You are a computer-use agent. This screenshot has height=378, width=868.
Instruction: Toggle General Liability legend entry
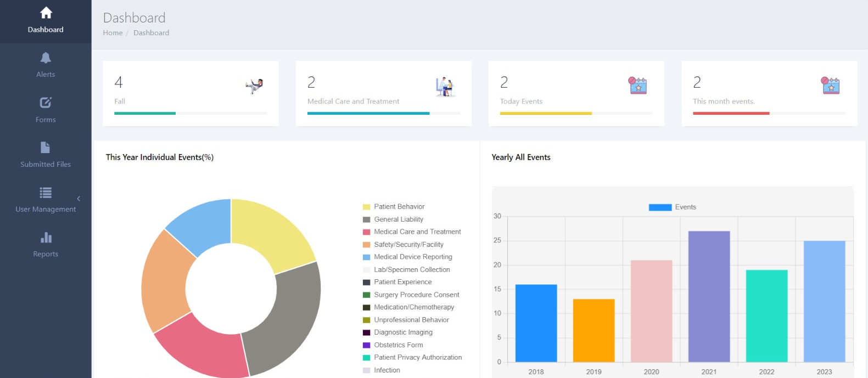click(398, 219)
